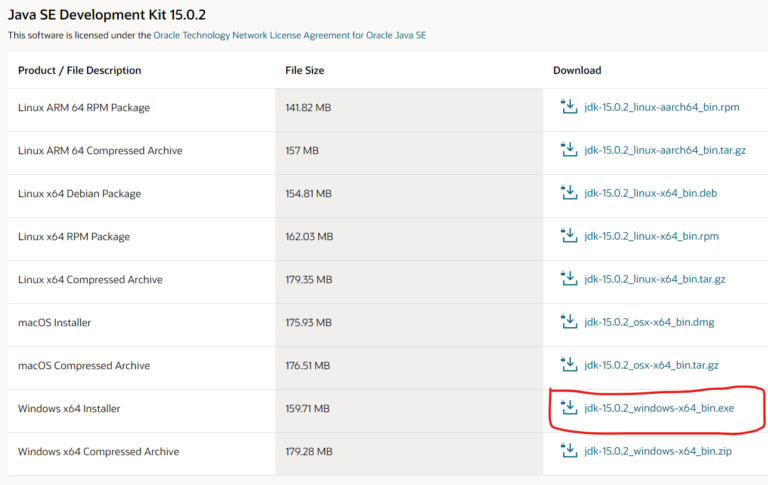Click download icon beside windows-x64_bin.exe
Viewport: 768px width, 485px height.
click(x=569, y=408)
